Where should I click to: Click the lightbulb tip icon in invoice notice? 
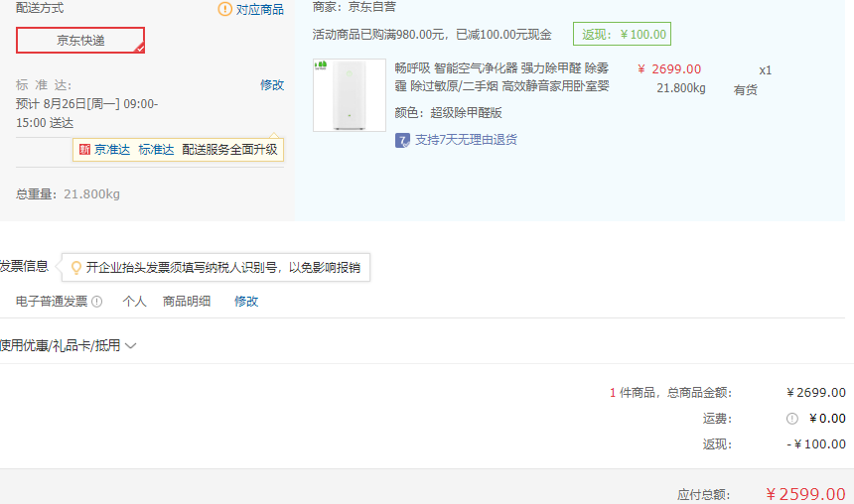pyautogui.click(x=76, y=267)
